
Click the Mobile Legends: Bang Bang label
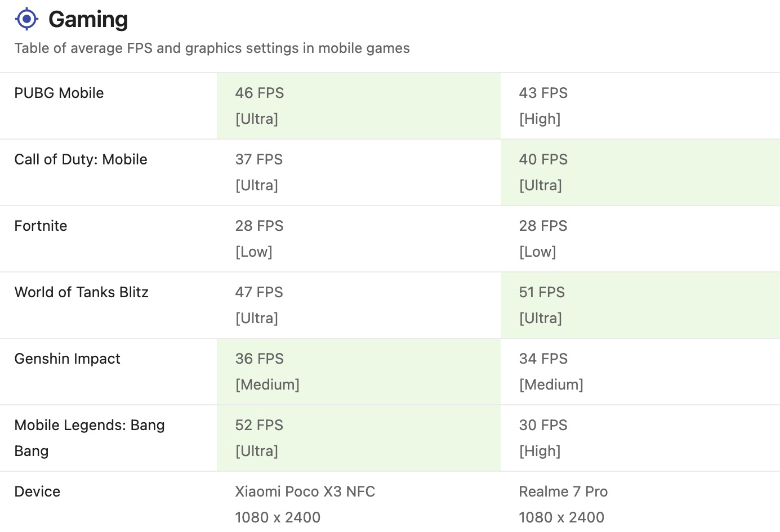click(90, 438)
